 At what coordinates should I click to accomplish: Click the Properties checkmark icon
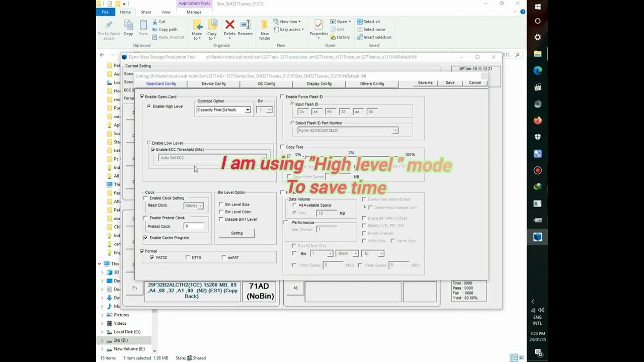point(318,25)
